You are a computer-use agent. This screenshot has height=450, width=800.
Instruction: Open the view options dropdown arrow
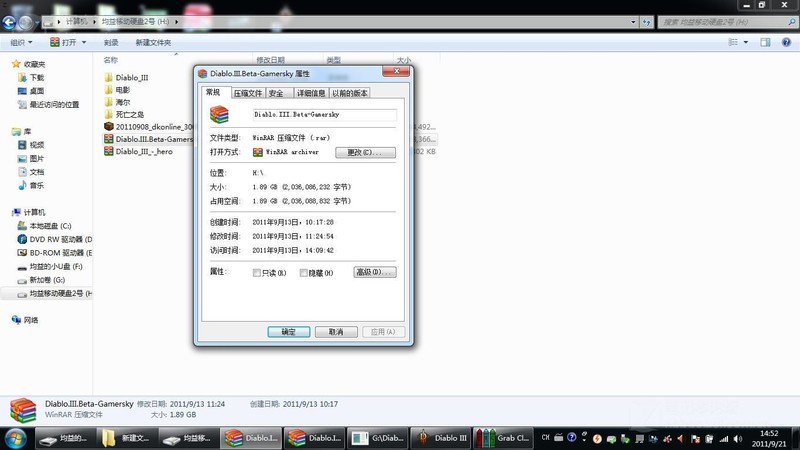point(745,42)
